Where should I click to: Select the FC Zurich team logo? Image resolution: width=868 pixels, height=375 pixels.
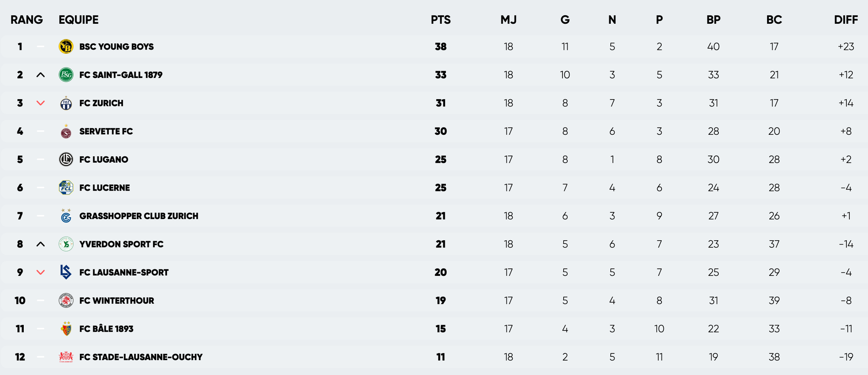pos(66,103)
